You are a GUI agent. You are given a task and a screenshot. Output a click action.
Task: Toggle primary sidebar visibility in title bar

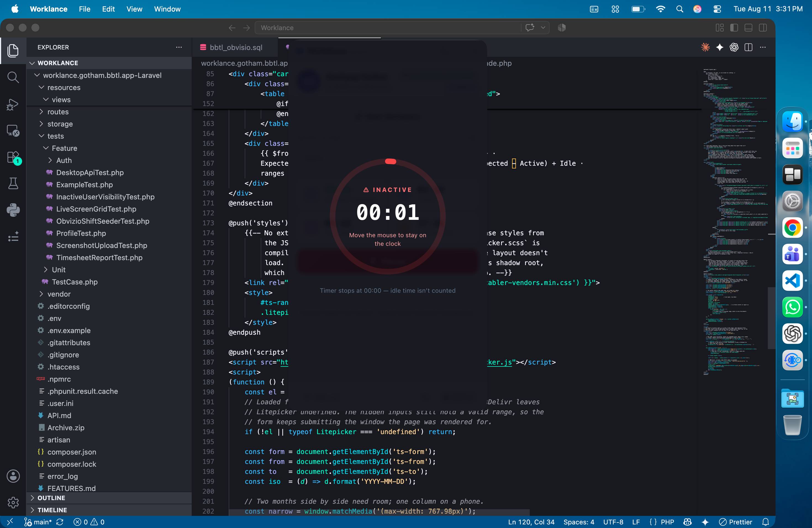[734, 28]
